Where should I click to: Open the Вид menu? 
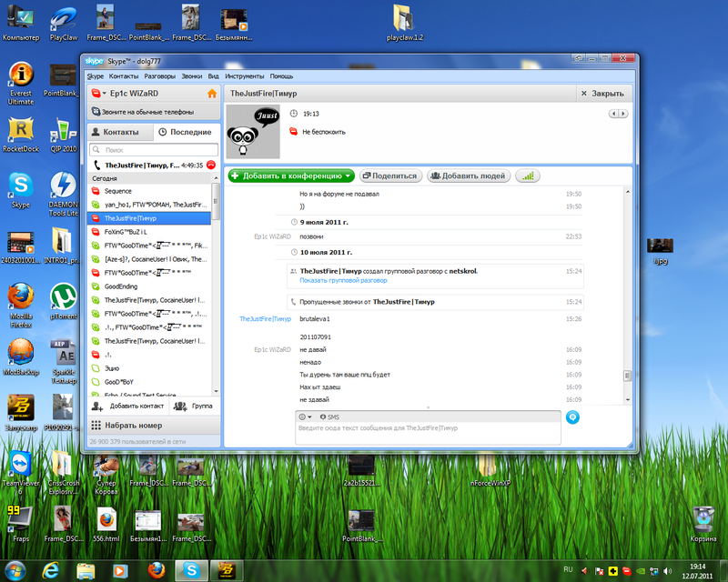coord(214,76)
